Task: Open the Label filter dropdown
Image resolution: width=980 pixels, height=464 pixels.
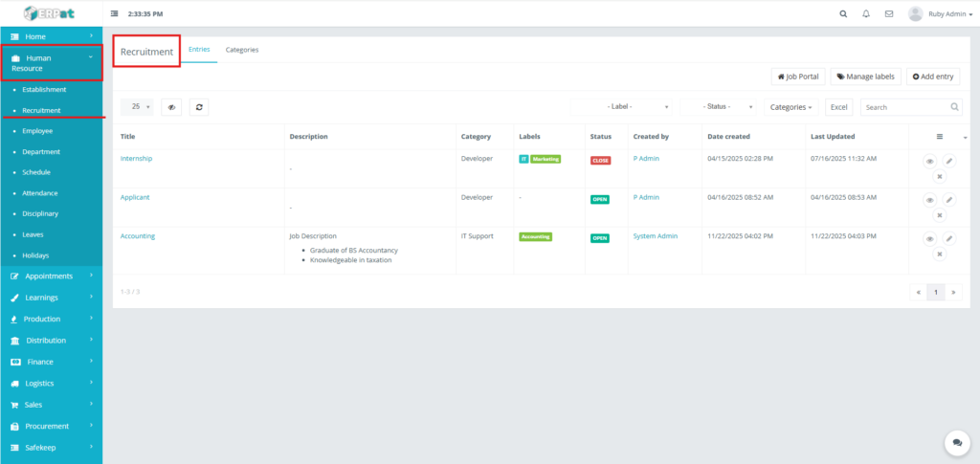Action: (625, 107)
